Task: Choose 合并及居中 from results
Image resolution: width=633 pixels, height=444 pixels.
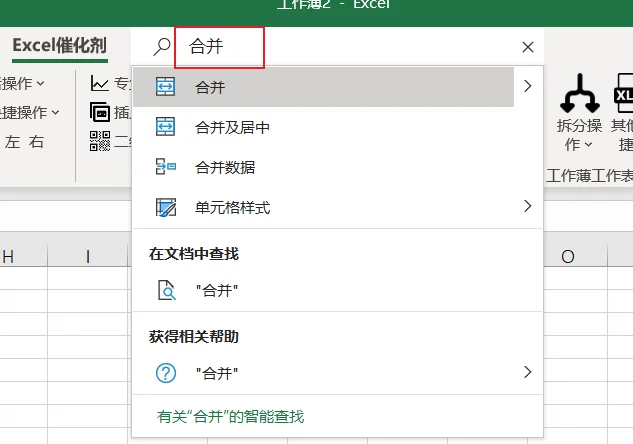Action: point(337,127)
